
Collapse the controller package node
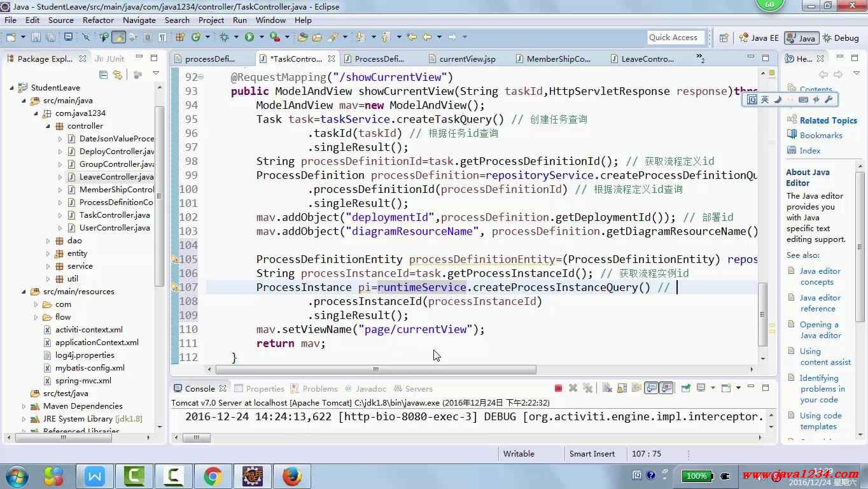[48, 126]
